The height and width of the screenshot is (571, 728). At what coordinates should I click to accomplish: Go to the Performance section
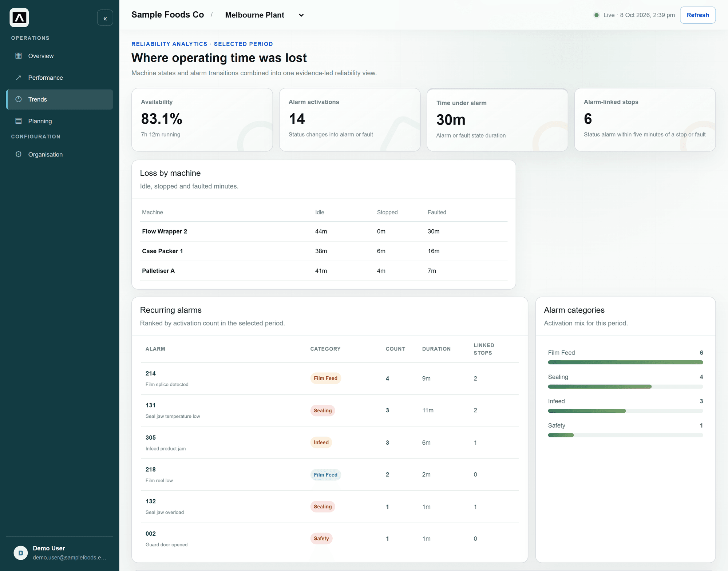pyautogui.click(x=60, y=78)
